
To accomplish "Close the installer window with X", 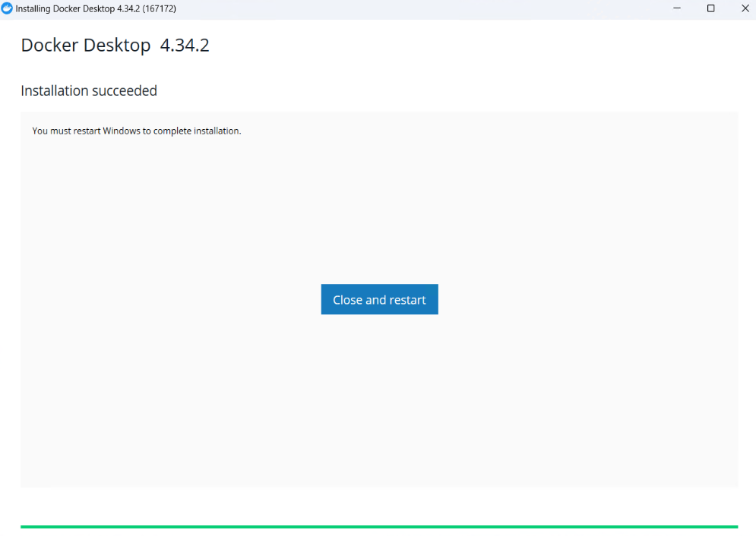I will (x=745, y=8).
